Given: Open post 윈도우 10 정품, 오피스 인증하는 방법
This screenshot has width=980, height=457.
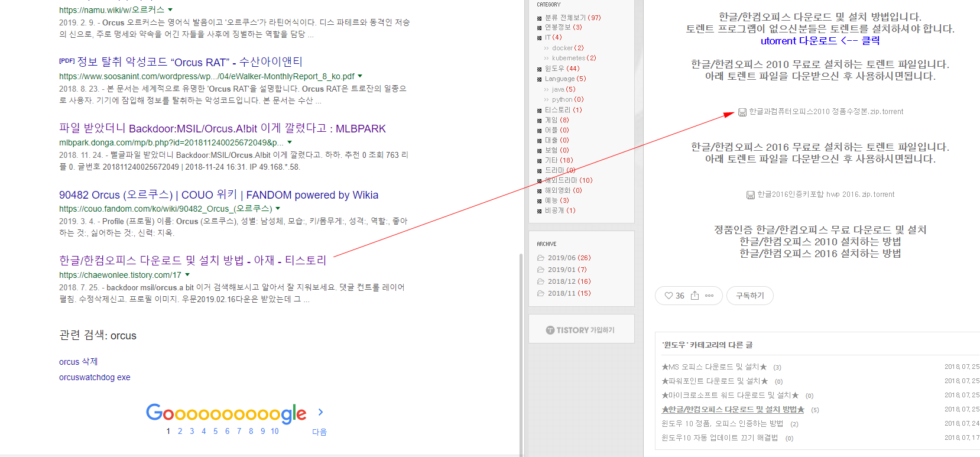Looking at the screenshot, I should [722, 424].
